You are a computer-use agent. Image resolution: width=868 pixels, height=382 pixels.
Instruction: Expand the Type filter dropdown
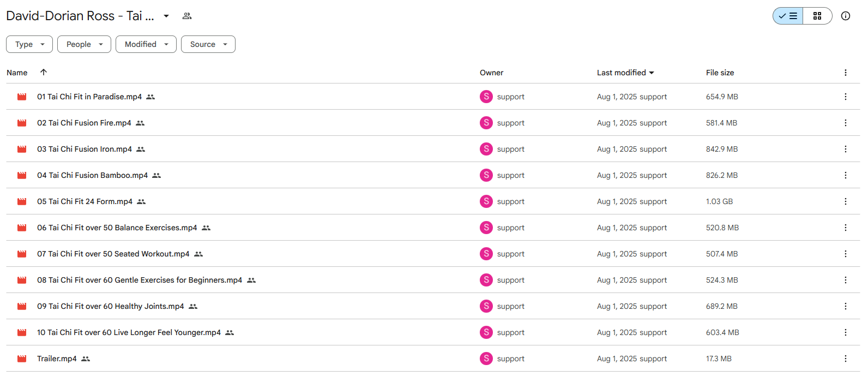29,44
